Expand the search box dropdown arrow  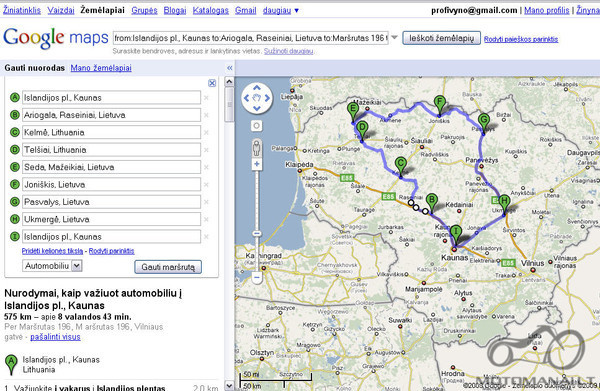[395, 38]
